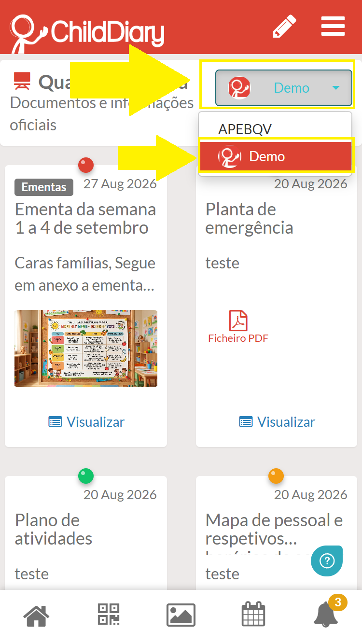Click Visualizar under Ementa da semana

point(86,422)
